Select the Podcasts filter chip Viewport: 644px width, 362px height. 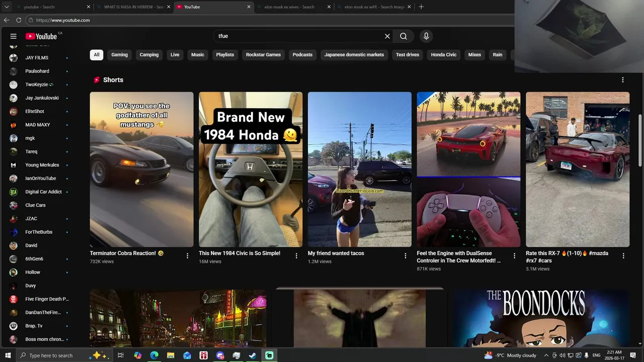pyautogui.click(x=302, y=55)
